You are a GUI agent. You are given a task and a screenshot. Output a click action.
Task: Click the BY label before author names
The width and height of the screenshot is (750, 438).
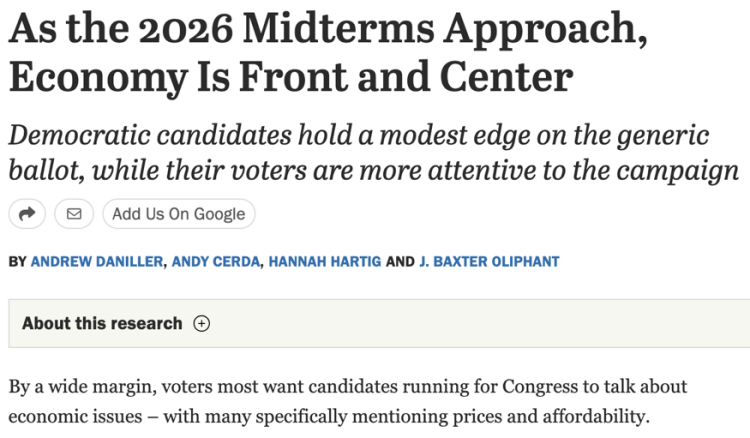[x=17, y=262]
